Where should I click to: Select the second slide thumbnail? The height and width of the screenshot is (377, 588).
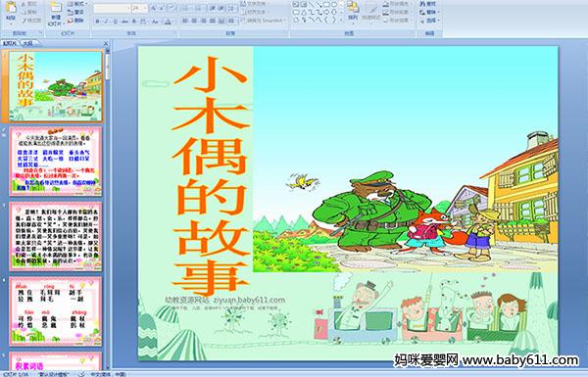(55, 162)
